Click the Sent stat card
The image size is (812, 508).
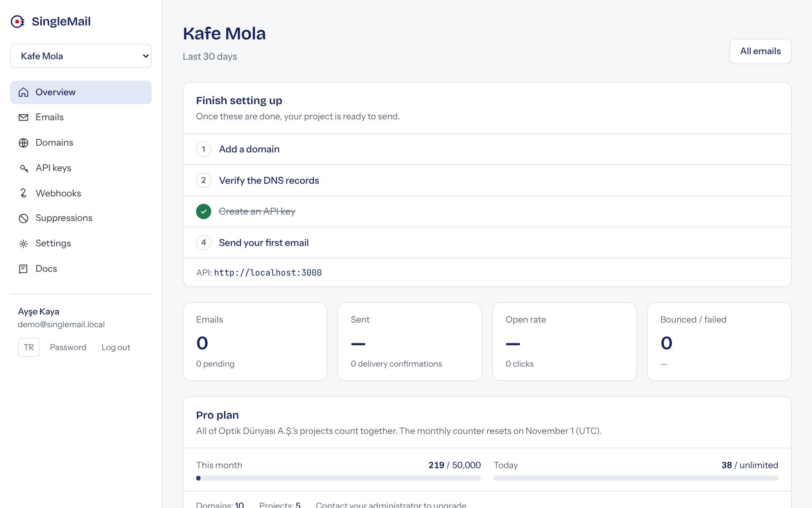(410, 342)
